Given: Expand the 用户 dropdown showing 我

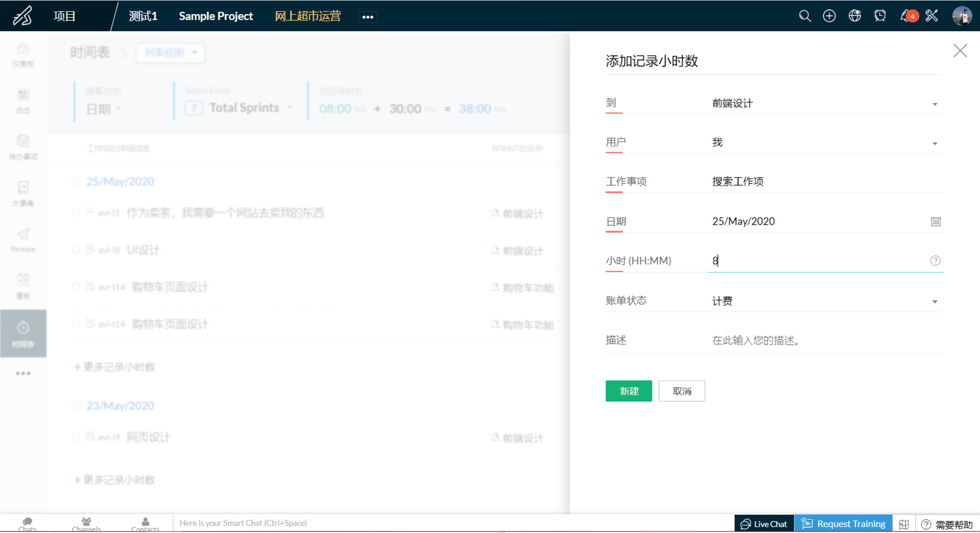Looking at the screenshot, I should [x=935, y=143].
